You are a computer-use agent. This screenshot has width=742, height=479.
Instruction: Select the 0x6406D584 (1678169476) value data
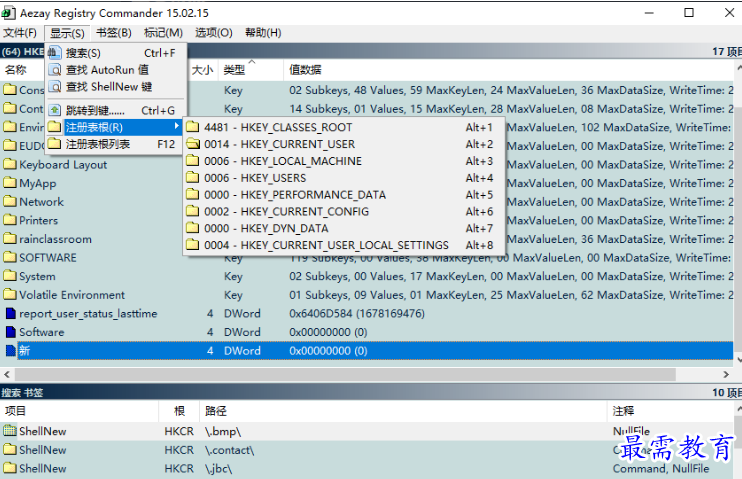[357, 313]
